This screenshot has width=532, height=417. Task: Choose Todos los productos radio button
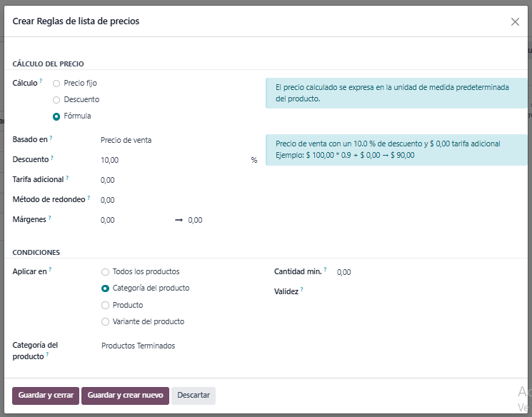tap(106, 272)
